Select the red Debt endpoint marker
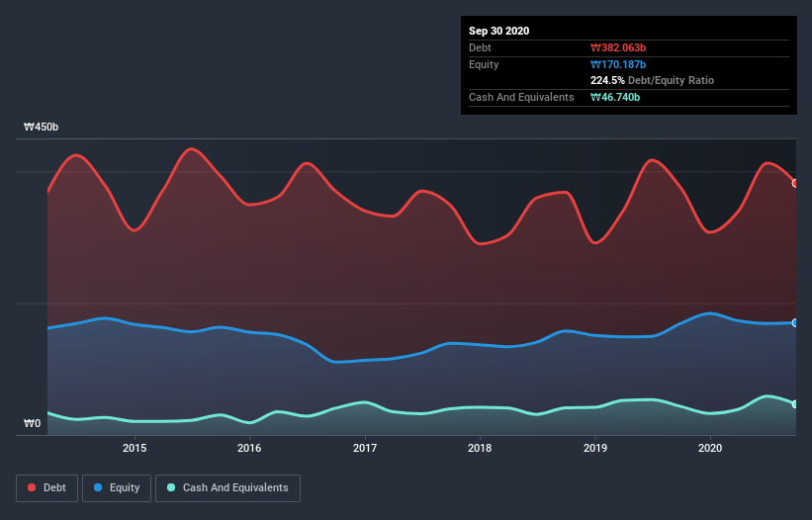 click(x=795, y=183)
